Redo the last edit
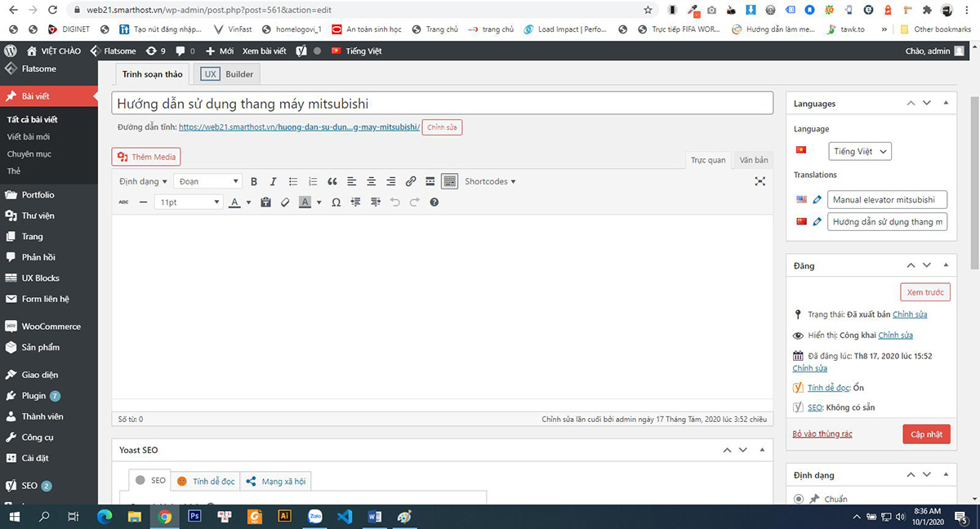The width and height of the screenshot is (980, 529). (415, 202)
